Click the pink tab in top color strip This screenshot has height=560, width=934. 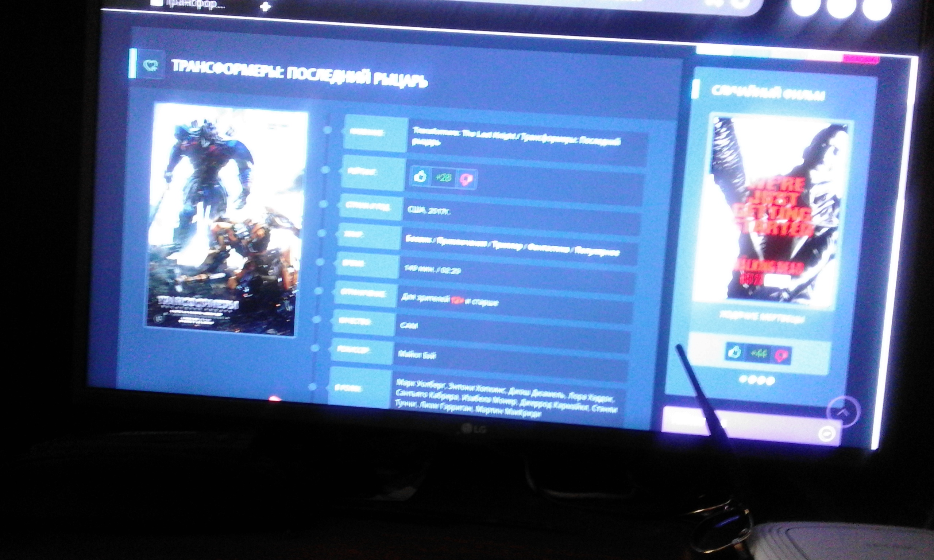pyautogui.click(x=862, y=60)
